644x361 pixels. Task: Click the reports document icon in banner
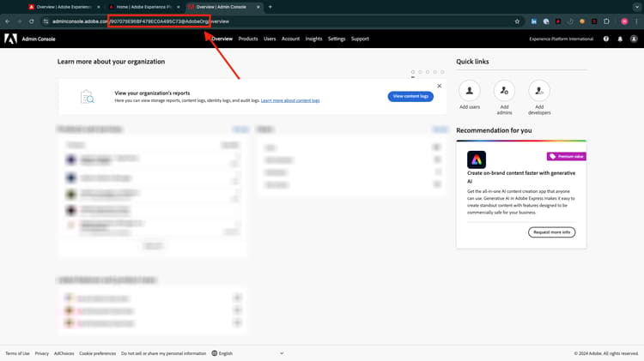(x=87, y=97)
